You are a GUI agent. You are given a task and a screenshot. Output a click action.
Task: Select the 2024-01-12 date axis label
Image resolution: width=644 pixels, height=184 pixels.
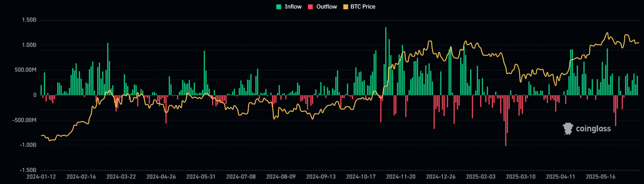coord(41,177)
